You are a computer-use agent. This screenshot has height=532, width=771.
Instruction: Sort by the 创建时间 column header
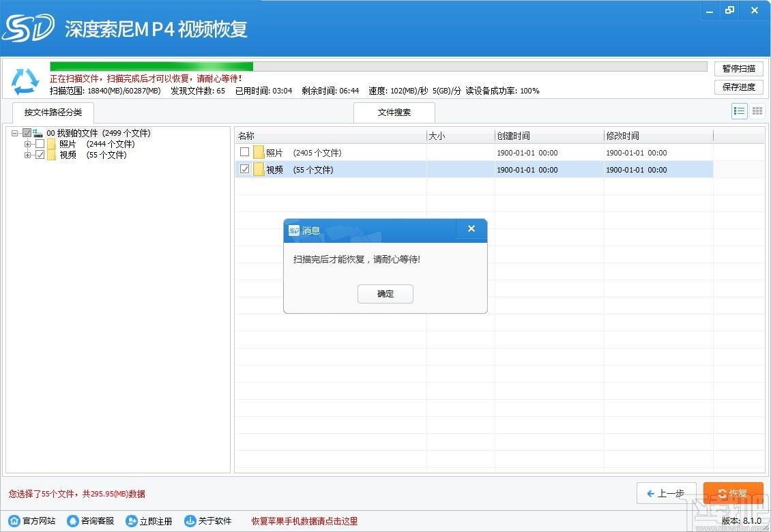coord(549,136)
